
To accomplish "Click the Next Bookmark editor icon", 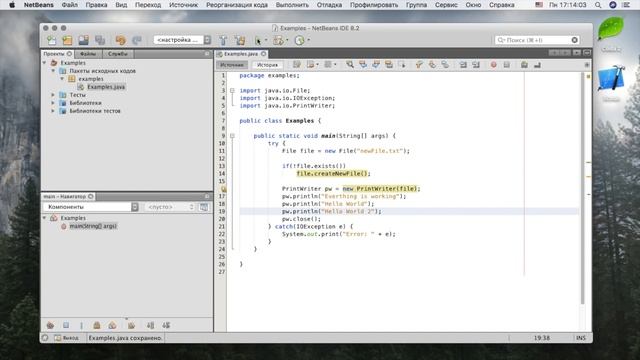I will click(x=432, y=64).
